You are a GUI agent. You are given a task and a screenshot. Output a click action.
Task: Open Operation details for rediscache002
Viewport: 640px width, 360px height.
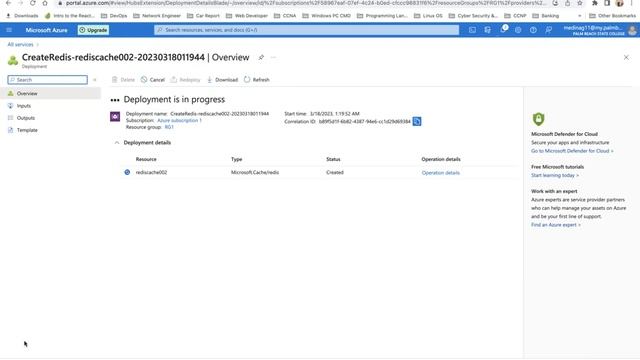441,173
